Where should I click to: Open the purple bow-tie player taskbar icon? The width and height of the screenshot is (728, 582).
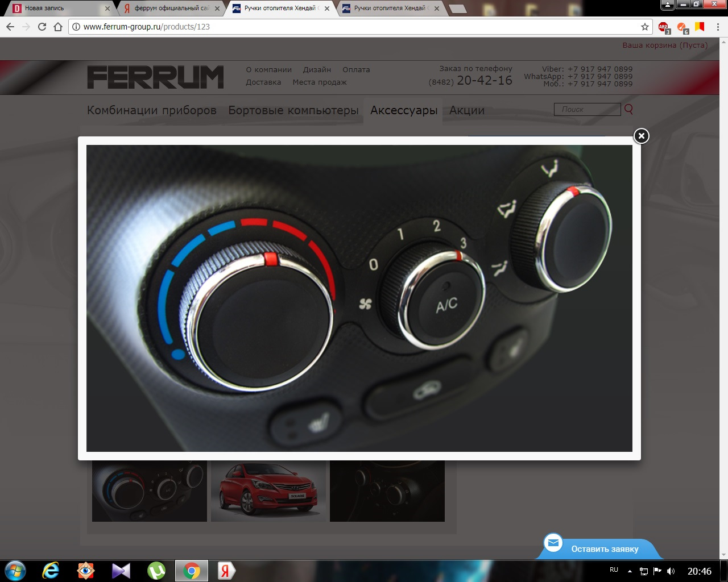[121, 571]
